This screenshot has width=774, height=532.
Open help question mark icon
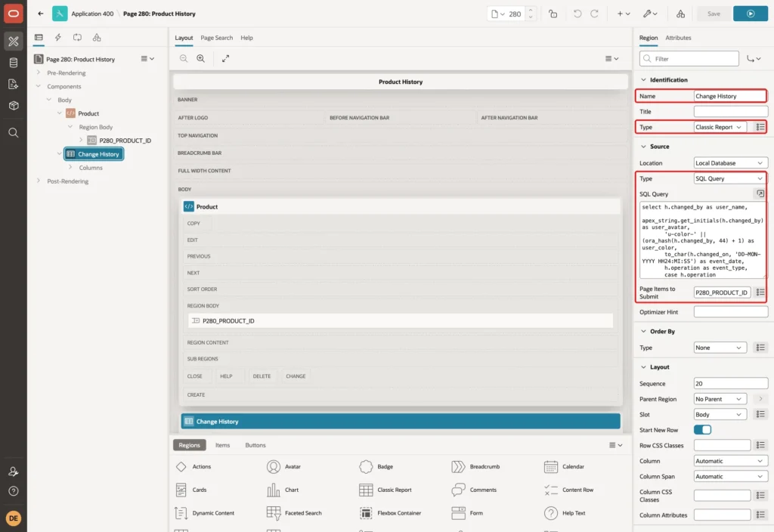pos(14,491)
